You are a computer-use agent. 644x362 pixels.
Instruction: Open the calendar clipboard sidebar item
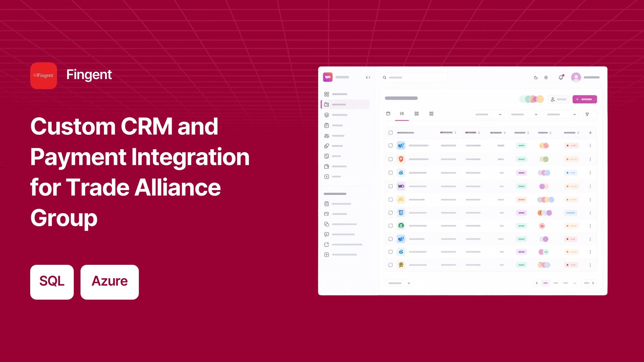[x=338, y=204]
